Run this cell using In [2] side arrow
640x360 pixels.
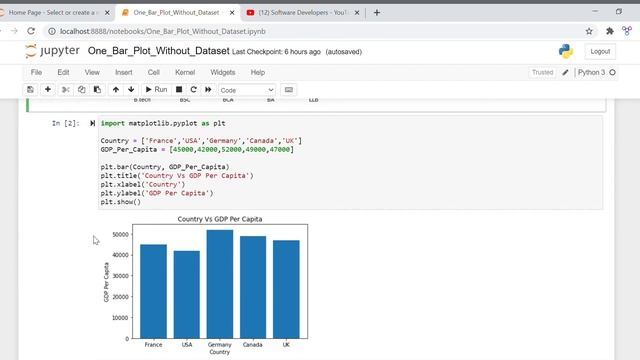(x=92, y=123)
